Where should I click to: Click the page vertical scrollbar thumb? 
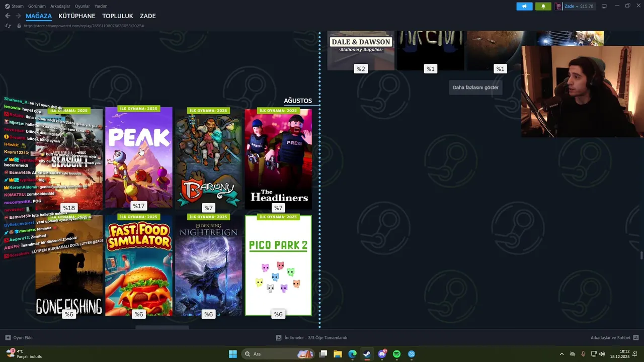coord(641,255)
